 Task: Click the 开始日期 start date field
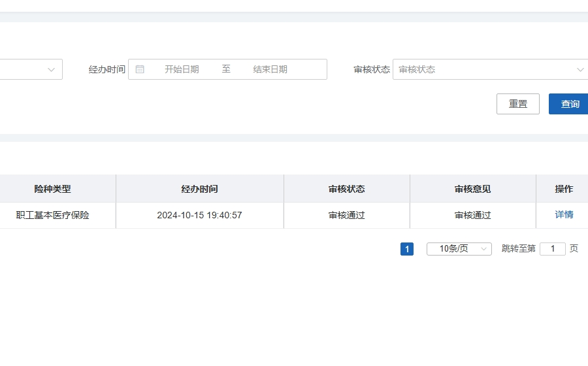tap(182, 69)
